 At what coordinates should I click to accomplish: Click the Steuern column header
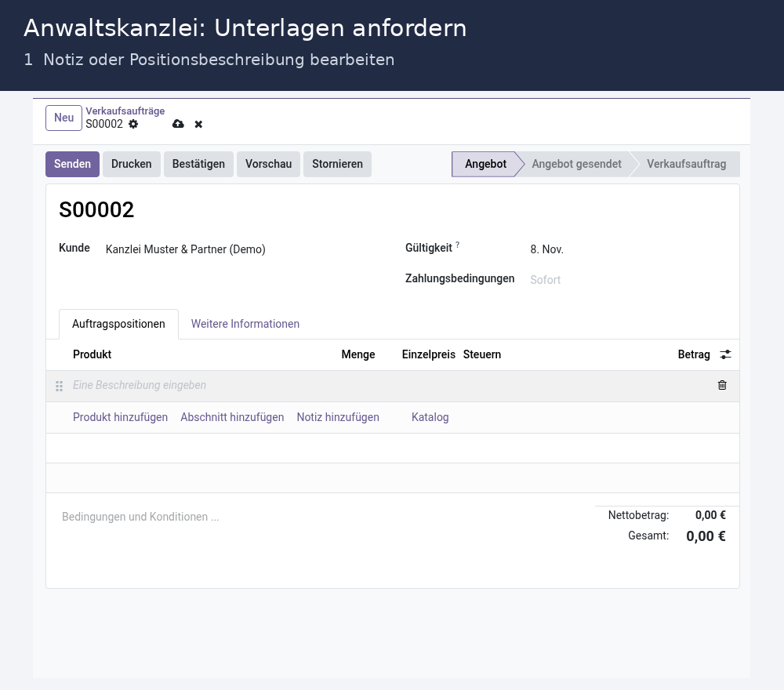tap(482, 354)
